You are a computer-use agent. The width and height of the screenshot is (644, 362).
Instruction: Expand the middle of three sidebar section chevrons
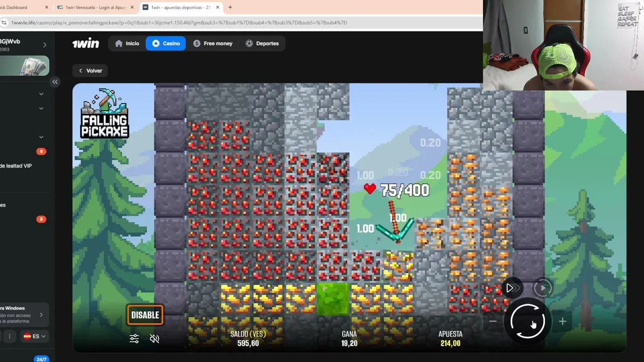41,108
